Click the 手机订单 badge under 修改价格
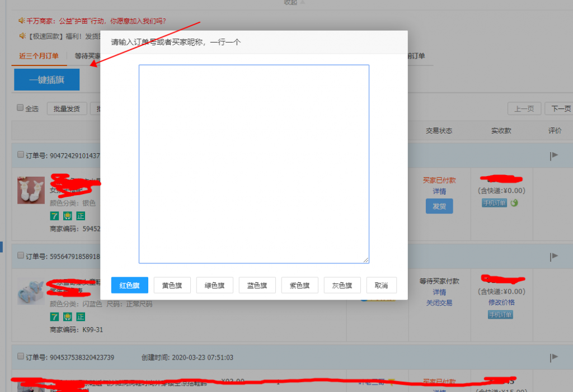Viewport: 573px width, 392px height. 501,314
